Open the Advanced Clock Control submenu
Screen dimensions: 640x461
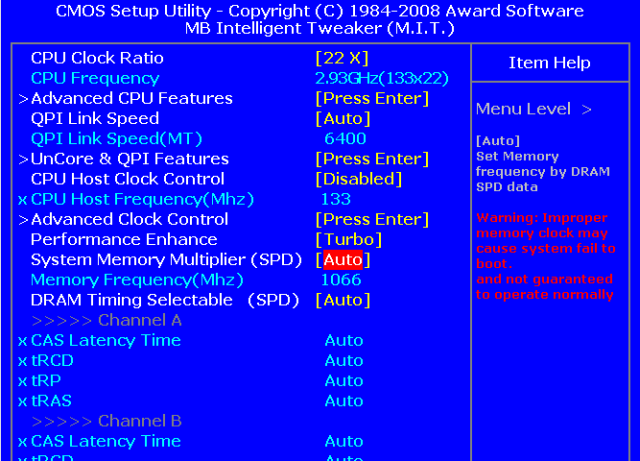pos(130,219)
